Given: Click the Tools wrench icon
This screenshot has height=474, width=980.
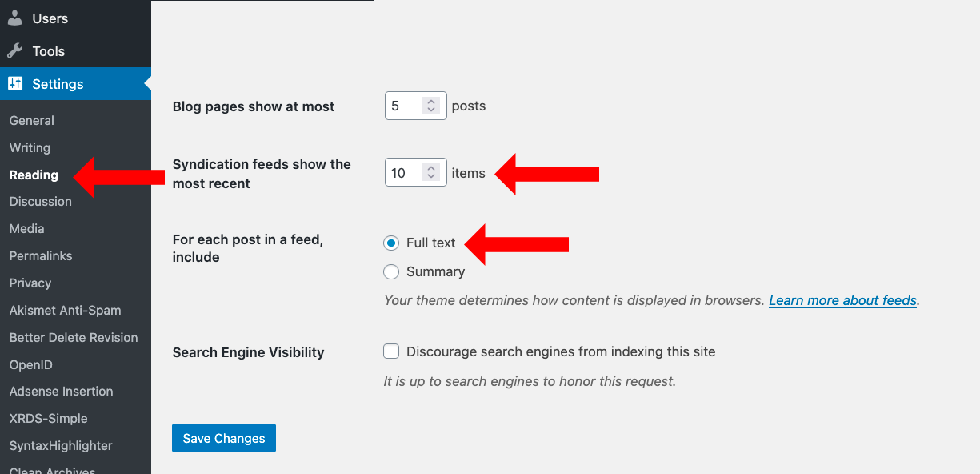Looking at the screenshot, I should tap(15, 51).
